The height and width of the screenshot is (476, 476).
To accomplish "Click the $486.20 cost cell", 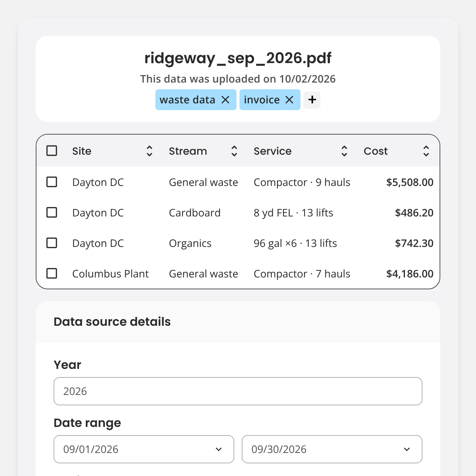I will 414,213.
